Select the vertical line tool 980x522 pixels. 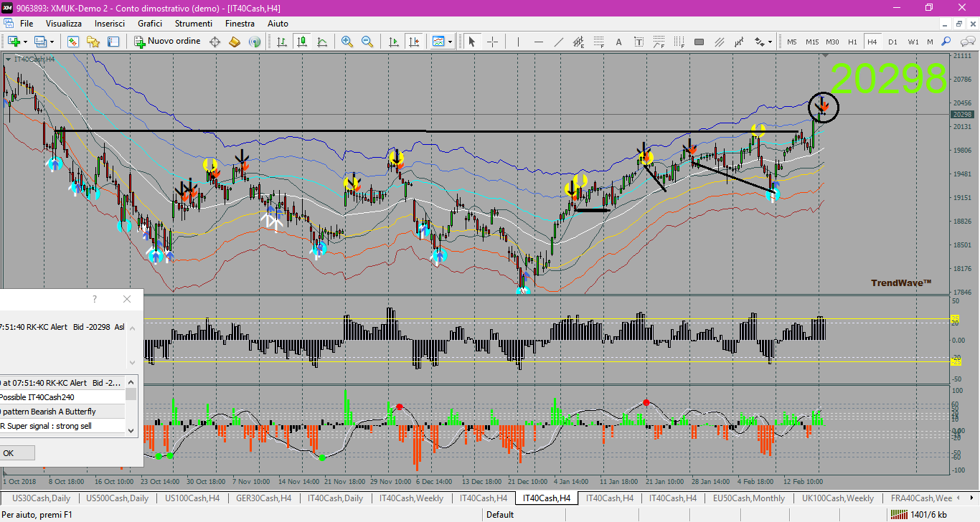click(518, 42)
